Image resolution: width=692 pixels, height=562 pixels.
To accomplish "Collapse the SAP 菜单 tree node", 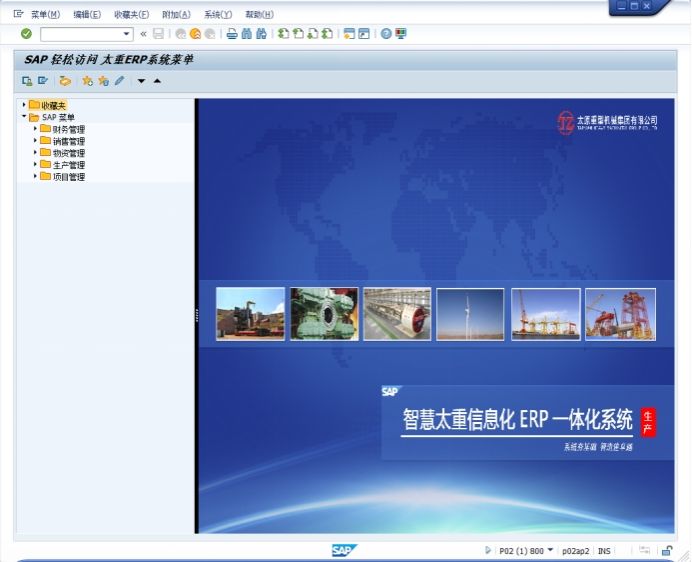I will (x=24, y=117).
